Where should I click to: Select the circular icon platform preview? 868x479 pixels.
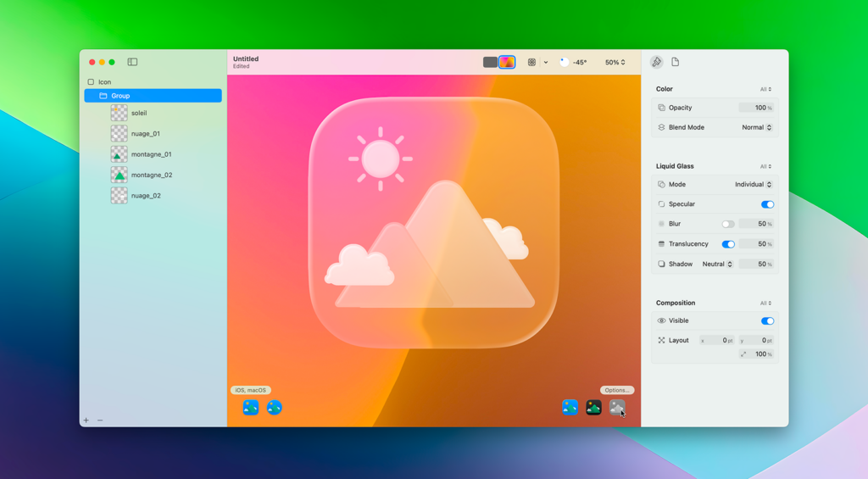tap(275, 408)
